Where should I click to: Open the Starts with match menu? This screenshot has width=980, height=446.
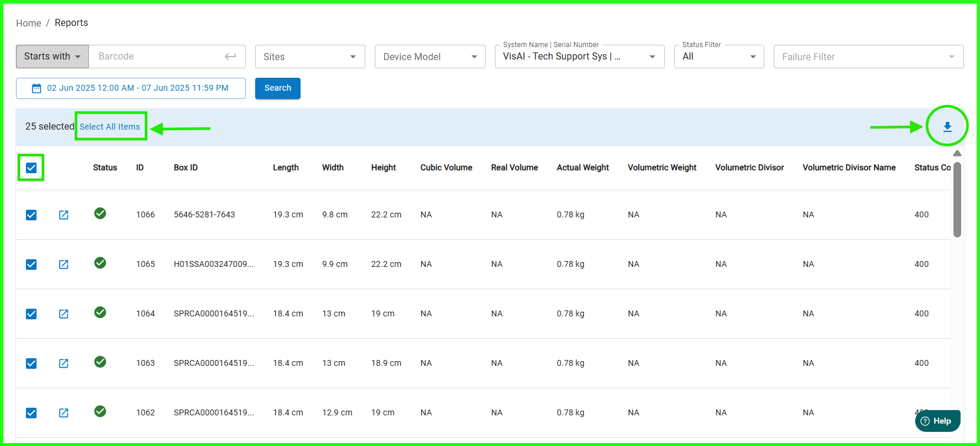[x=52, y=57]
